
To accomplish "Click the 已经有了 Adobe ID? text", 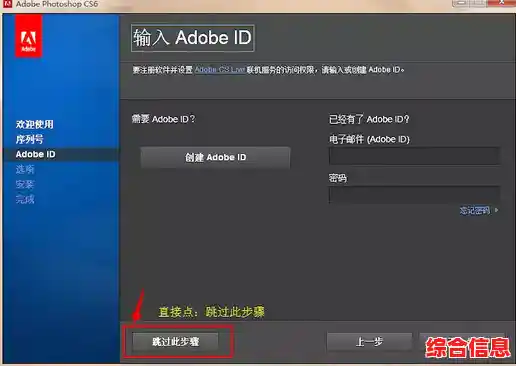I will click(x=369, y=119).
